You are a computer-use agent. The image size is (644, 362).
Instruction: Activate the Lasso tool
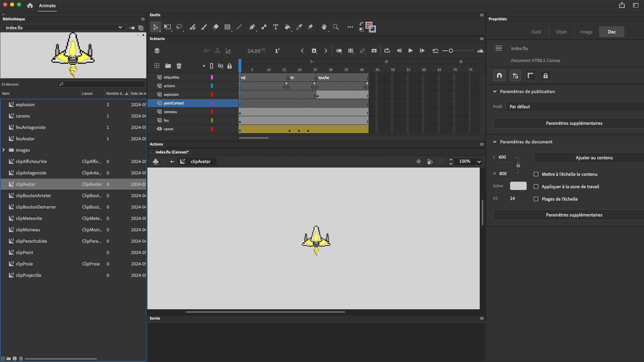(179, 27)
